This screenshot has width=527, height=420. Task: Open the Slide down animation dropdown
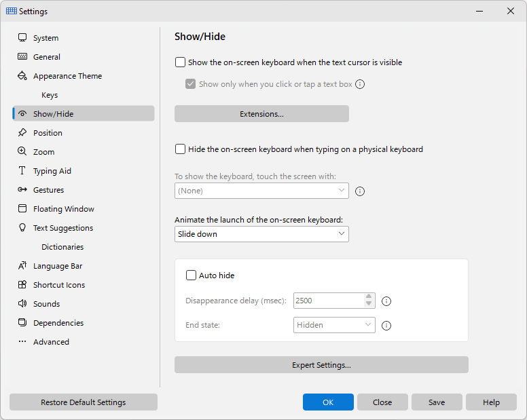click(261, 234)
